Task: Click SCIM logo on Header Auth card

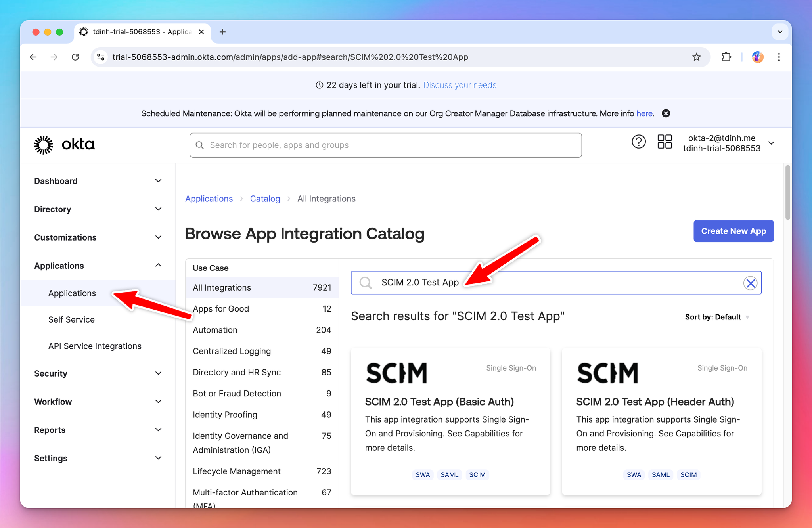Action: [x=607, y=373]
